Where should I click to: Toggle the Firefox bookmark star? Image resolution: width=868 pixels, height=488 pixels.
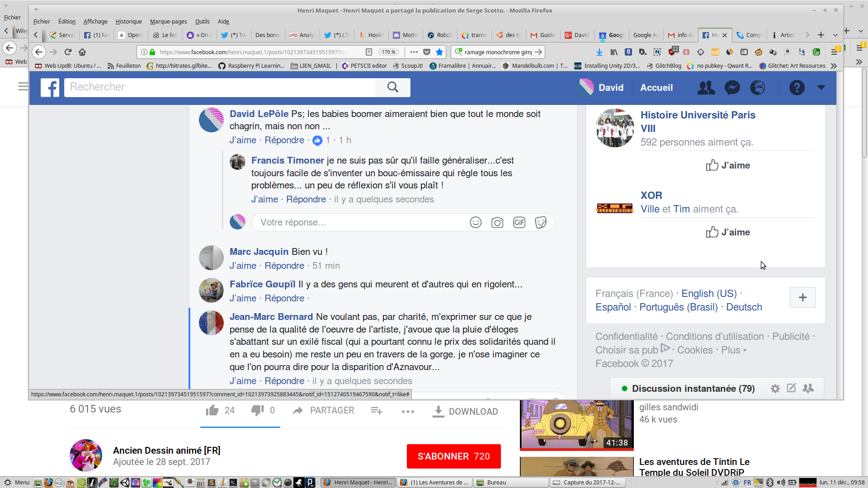coord(439,52)
